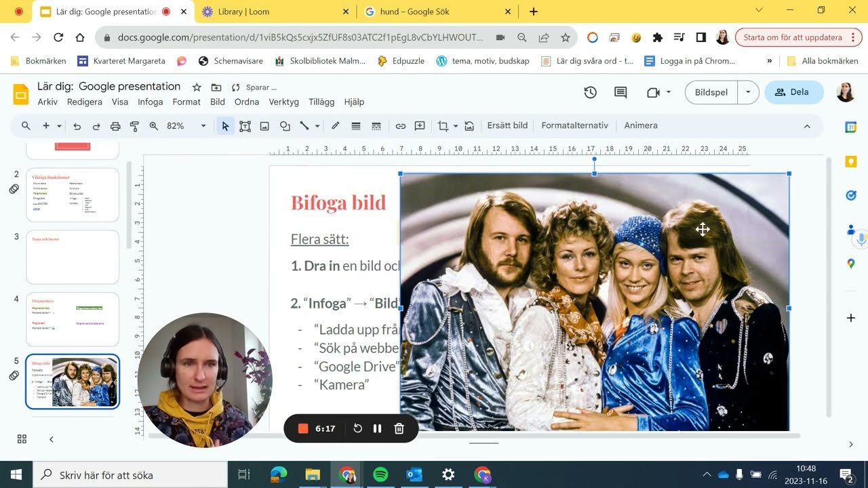Set border weight
Image resolution: width=868 pixels, height=488 pixels.
[x=355, y=126]
